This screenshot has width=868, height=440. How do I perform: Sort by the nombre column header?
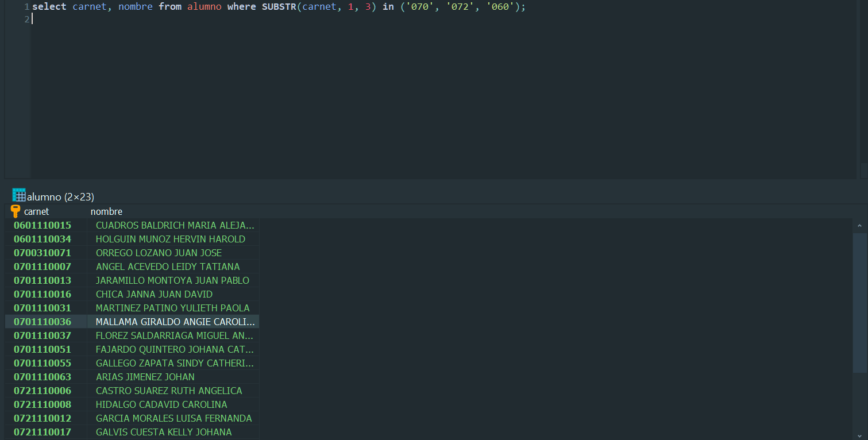click(x=106, y=211)
